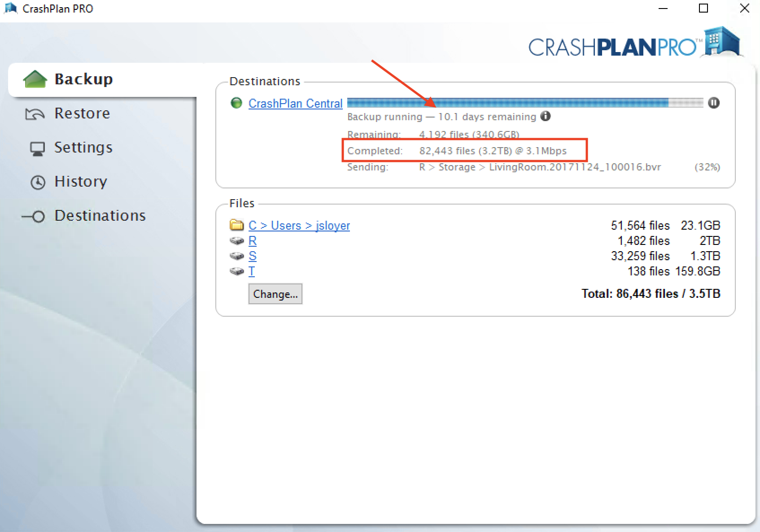Image resolution: width=760 pixels, height=532 pixels.
Task: Pause the CrashPlan Central backup
Action: point(714,103)
